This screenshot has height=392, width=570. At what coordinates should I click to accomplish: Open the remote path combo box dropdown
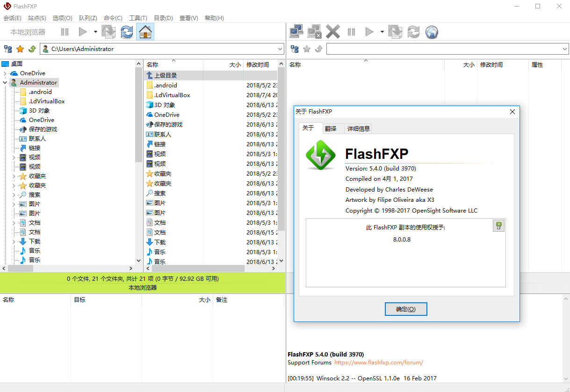(x=564, y=49)
